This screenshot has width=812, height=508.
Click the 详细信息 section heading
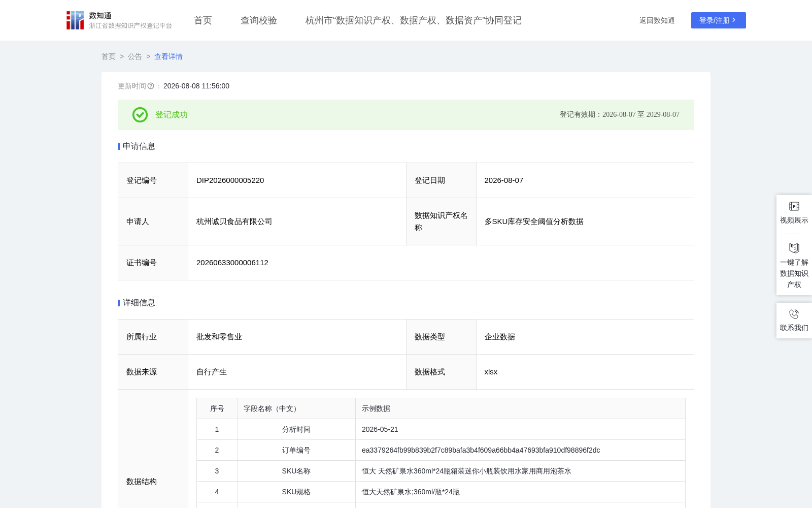[139, 303]
